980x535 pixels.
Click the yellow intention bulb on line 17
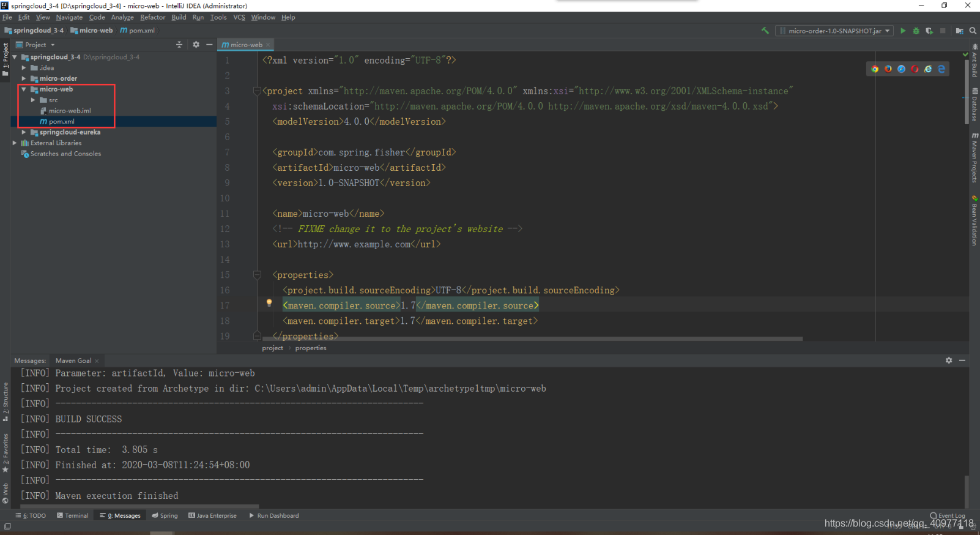(269, 303)
